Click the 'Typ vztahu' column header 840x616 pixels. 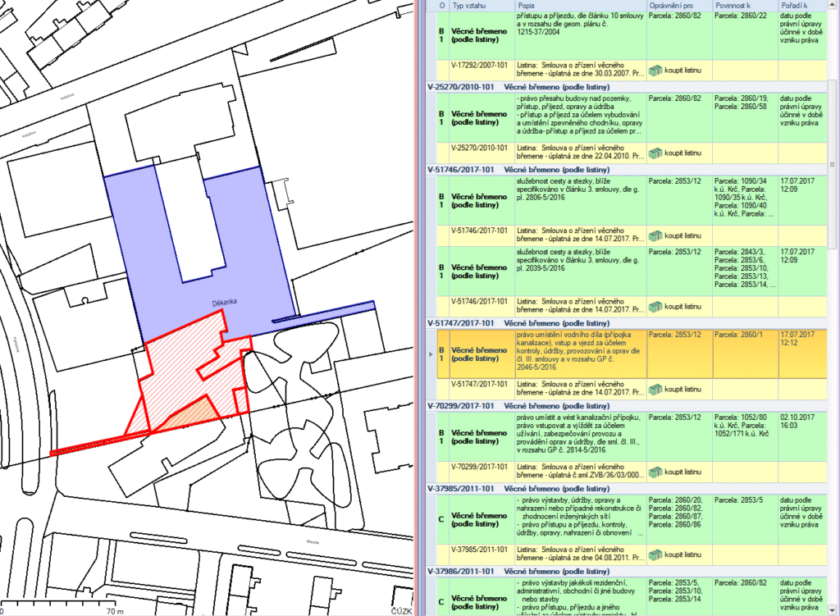(x=482, y=6)
